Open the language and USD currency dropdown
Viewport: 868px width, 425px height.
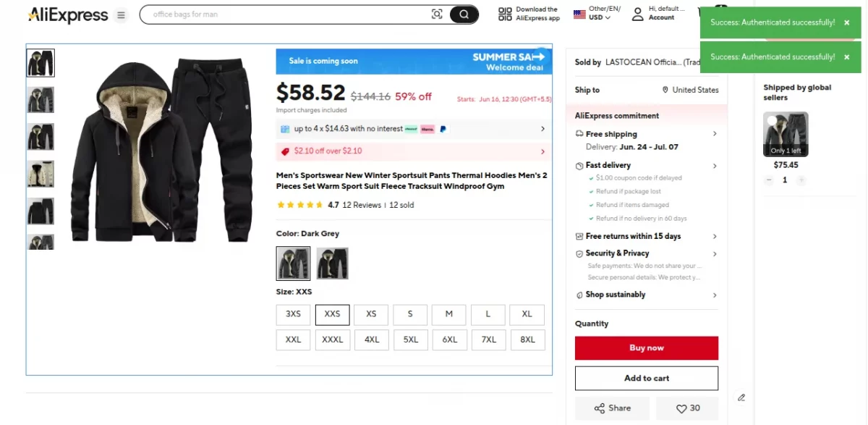click(x=597, y=14)
